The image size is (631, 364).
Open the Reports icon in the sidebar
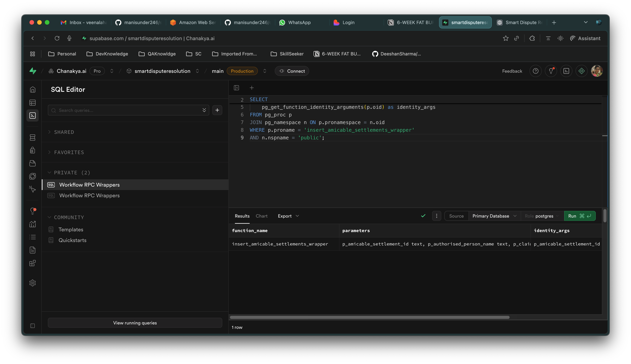tap(33, 224)
